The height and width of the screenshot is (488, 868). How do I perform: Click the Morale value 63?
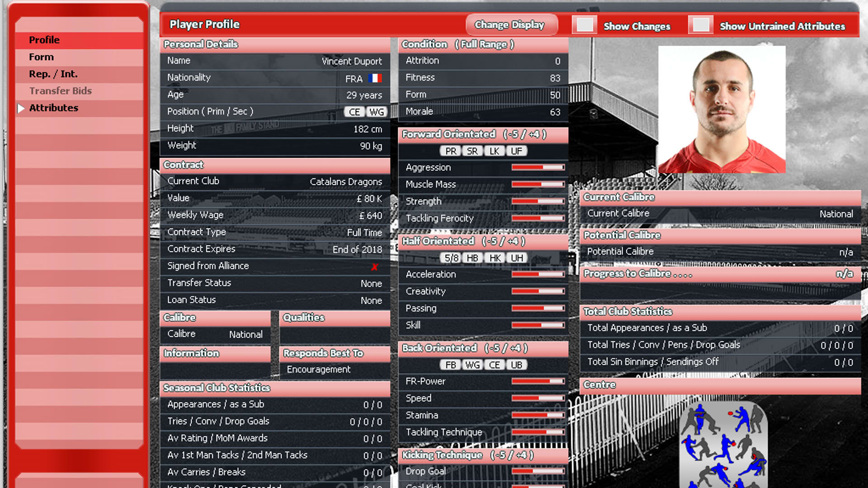click(x=555, y=112)
